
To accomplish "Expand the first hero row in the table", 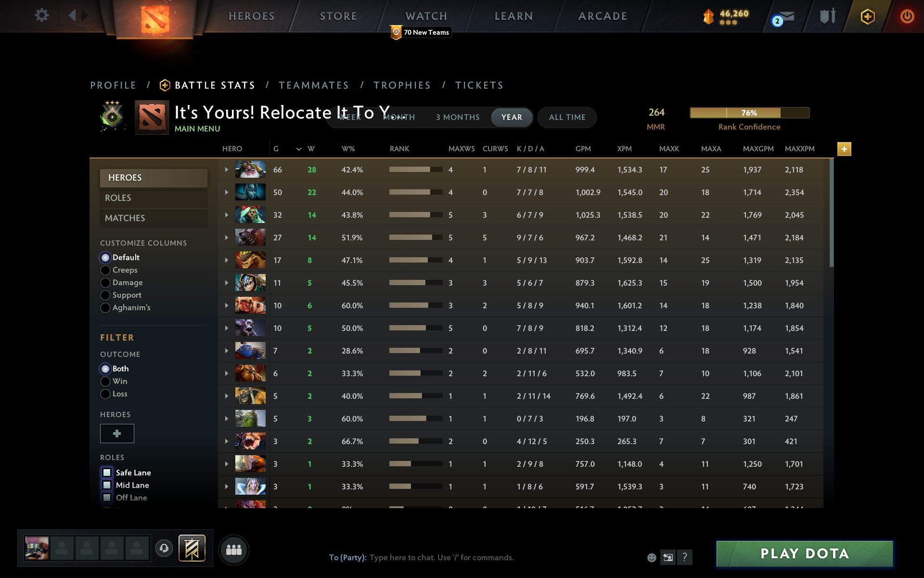I will [226, 170].
